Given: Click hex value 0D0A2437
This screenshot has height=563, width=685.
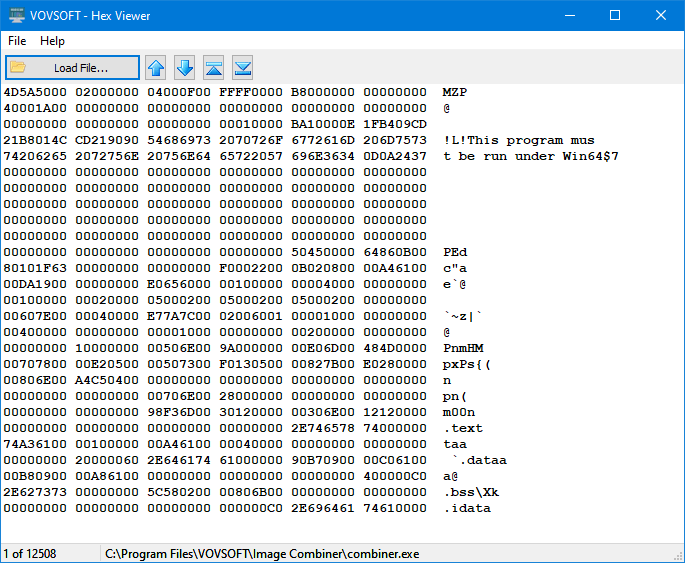Looking at the screenshot, I should [x=395, y=156].
